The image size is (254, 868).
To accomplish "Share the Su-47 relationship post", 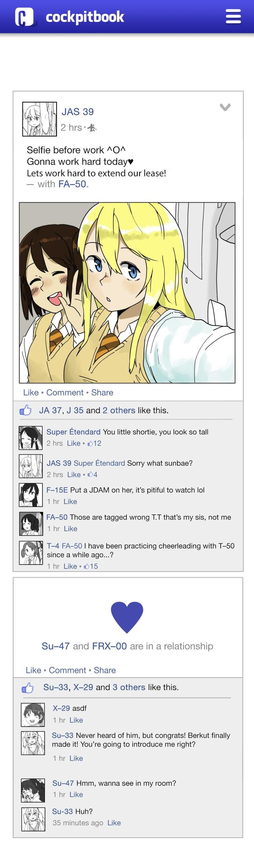I will click(x=105, y=670).
